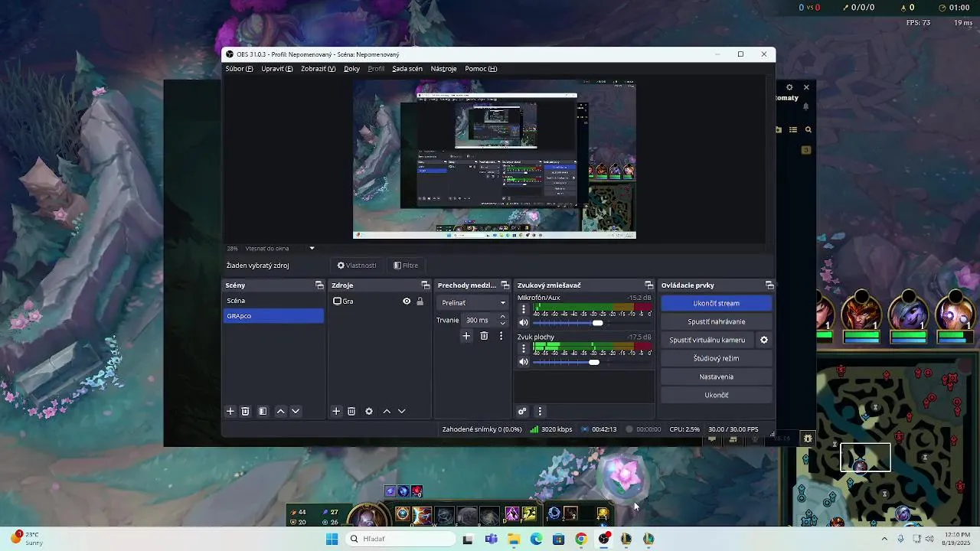Click Spustiť nahrávanie button
Image resolution: width=980 pixels, height=551 pixels.
716,321
